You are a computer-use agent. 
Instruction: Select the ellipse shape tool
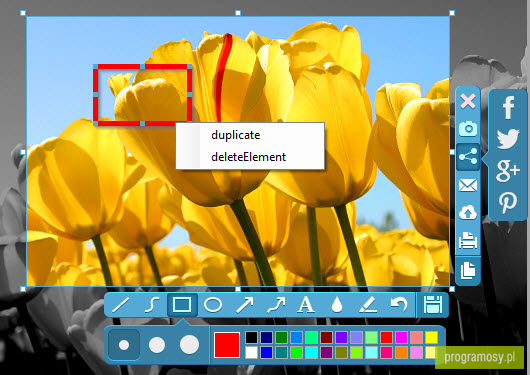coord(213,305)
